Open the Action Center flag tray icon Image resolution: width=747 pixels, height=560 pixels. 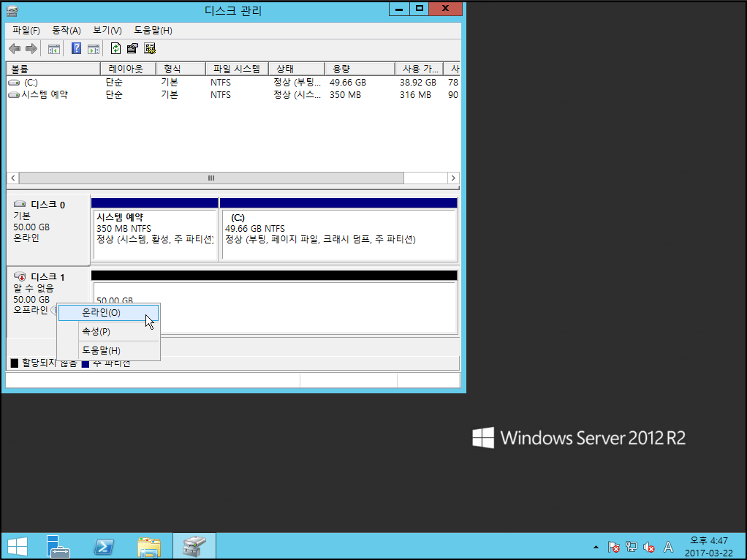coord(614,547)
